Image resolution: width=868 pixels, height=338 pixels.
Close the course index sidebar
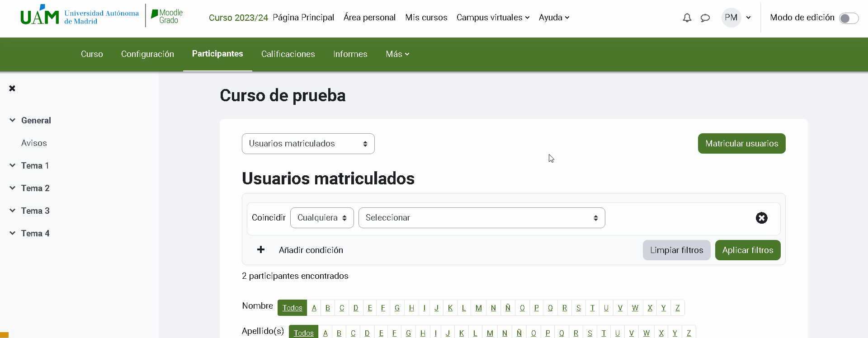click(12, 88)
